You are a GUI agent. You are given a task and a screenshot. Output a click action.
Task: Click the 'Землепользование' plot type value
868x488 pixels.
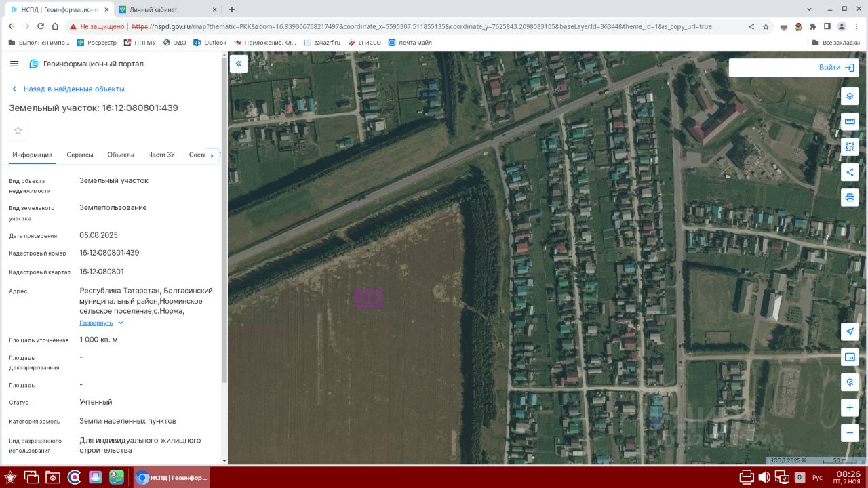[113, 207]
